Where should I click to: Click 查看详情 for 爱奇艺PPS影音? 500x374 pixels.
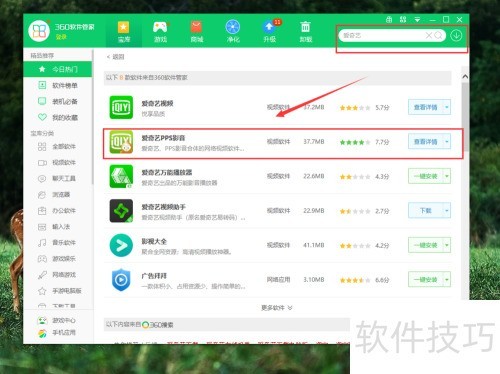425,142
